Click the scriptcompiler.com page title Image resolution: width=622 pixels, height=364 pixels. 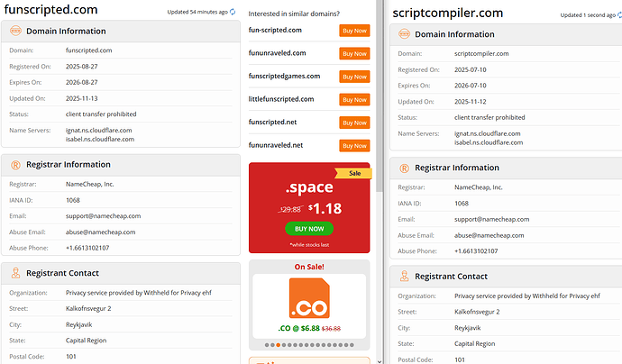click(447, 14)
